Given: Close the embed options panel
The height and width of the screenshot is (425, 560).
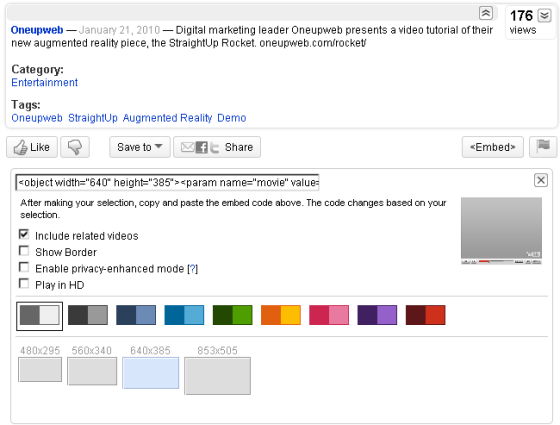Looking at the screenshot, I should tap(541, 180).
